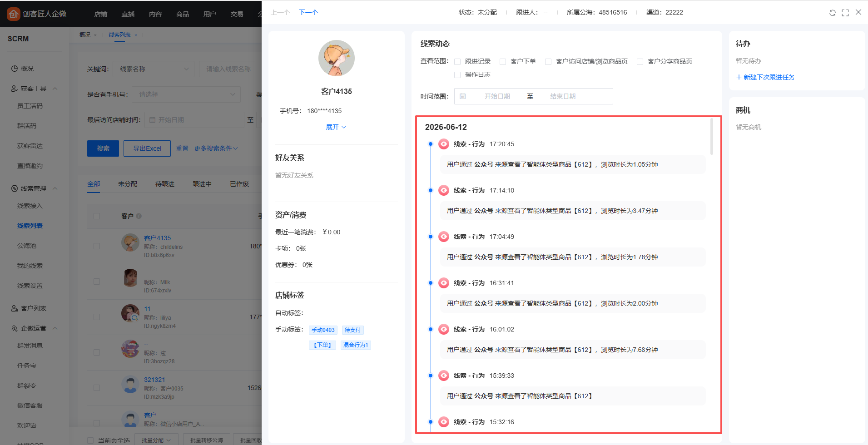The width and height of the screenshot is (868, 445).
Task: Open the 线索名称 keyword dropdown
Action: pos(154,69)
